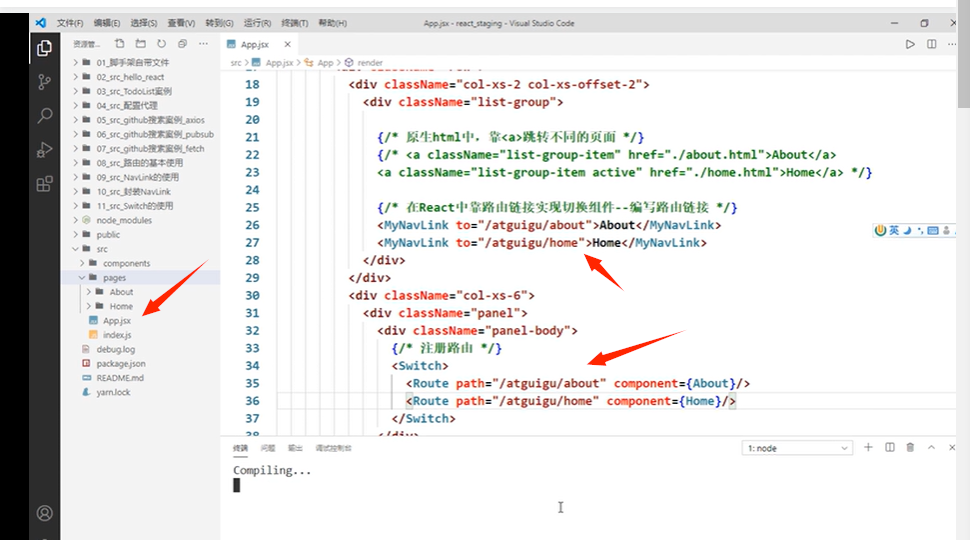970x540 pixels.
Task: Close the App.jsx editor tab
Action: (288, 44)
